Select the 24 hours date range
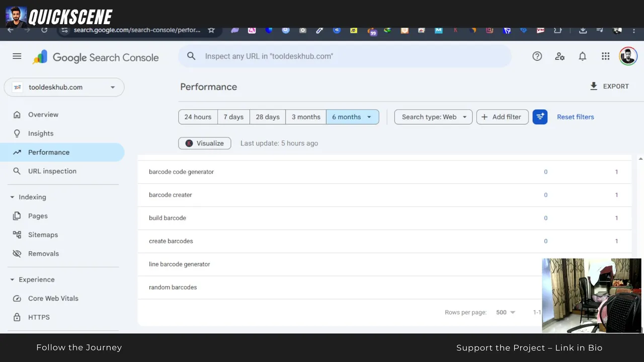Image resolution: width=644 pixels, height=362 pixels. pyautogui.click(x=198, y=117)
